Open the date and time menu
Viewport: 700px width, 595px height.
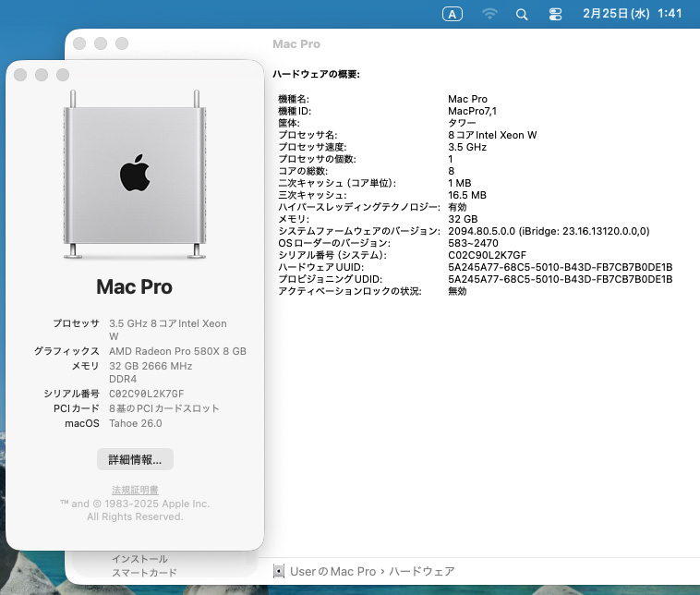tap(634, 14)
